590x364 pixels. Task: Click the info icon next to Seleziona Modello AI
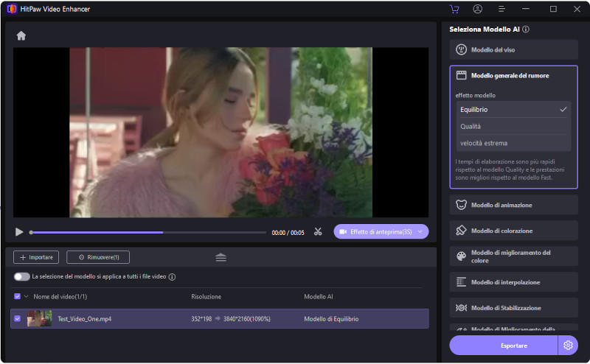tap(526, 29)
